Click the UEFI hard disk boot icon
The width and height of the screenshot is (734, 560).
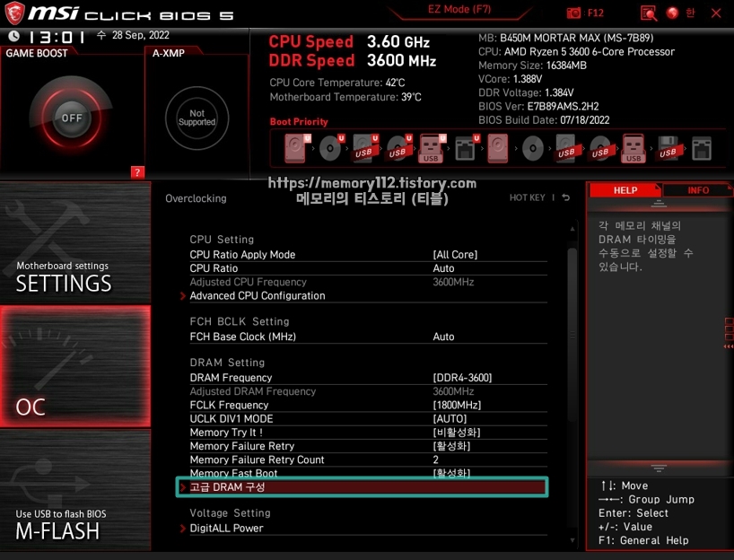pos(296,148)
